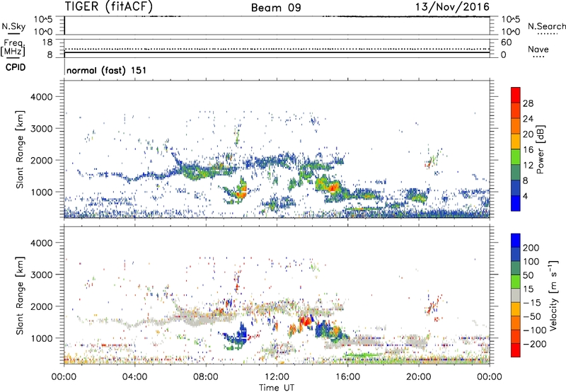Click the "16:00" time tick label
566x392 pixels.
coord(347,377)
